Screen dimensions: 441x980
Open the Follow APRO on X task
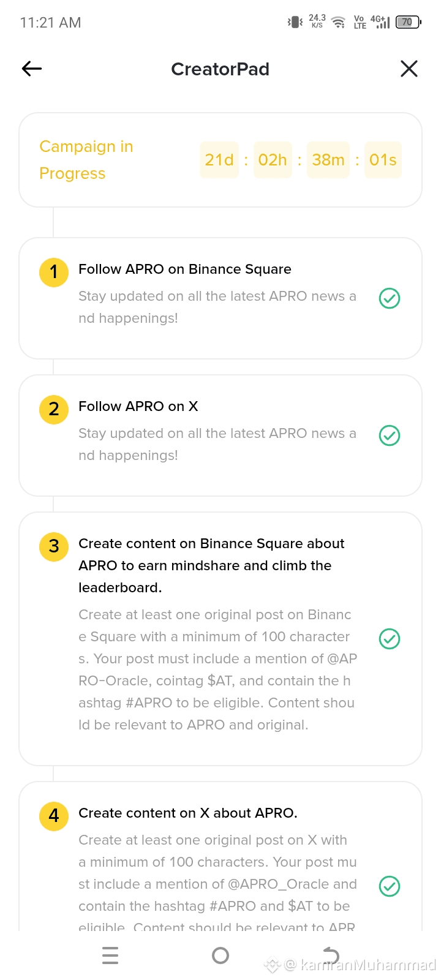point(138,407)
